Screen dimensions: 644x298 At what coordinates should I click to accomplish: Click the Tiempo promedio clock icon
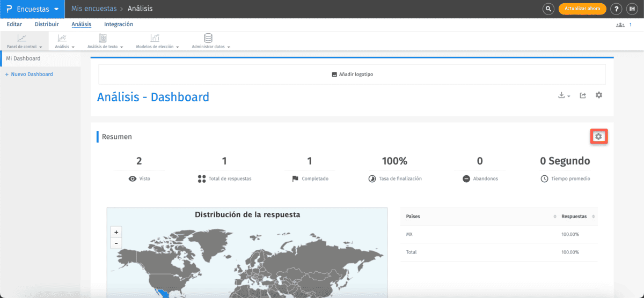[544, 178]
